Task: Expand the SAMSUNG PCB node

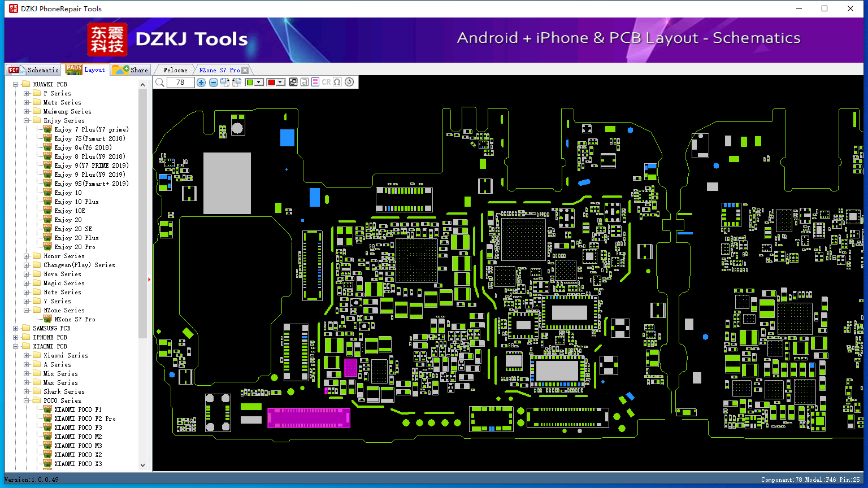Action: [16, 328]
